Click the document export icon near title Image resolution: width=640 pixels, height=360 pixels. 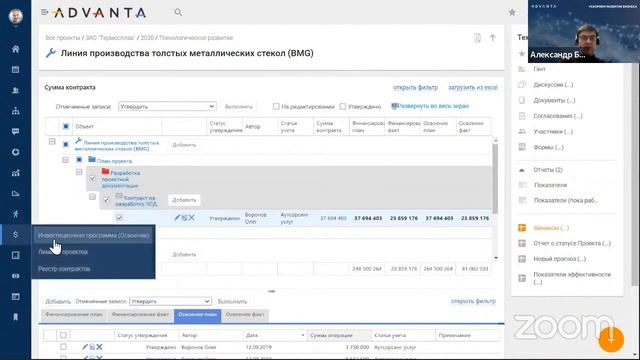point(477,38)
